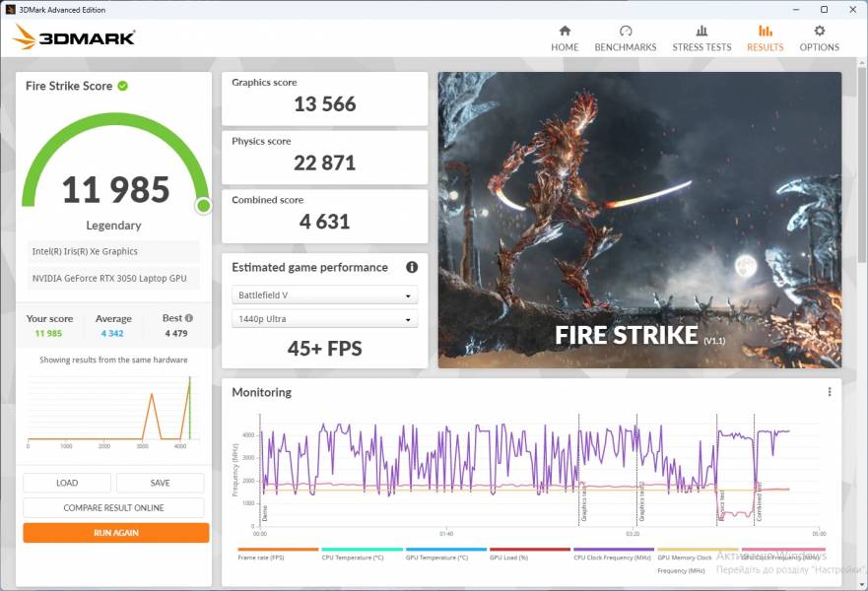The image size is (868, 591).
Task: Click COMPARE RESULT ONLINE button
Action: (113, 507)
